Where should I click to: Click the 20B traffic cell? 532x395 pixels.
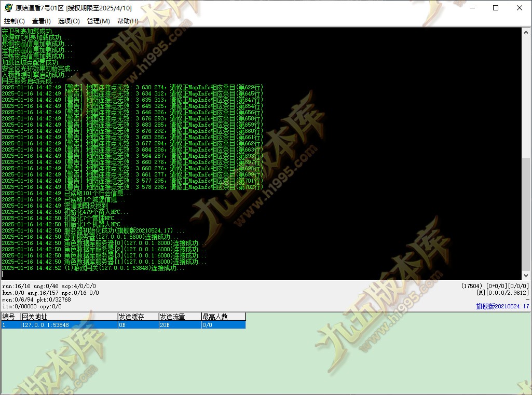[x=180, y=325]
